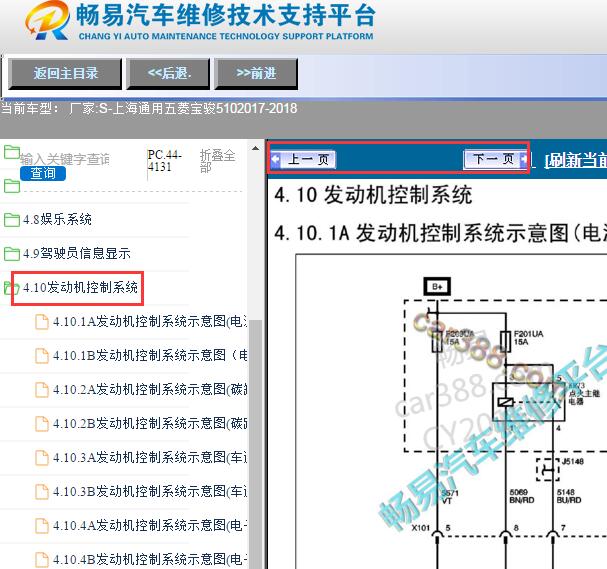
Task: Click the 4.8娱乐系统 folder icon
Action: (x=12, y=220)
